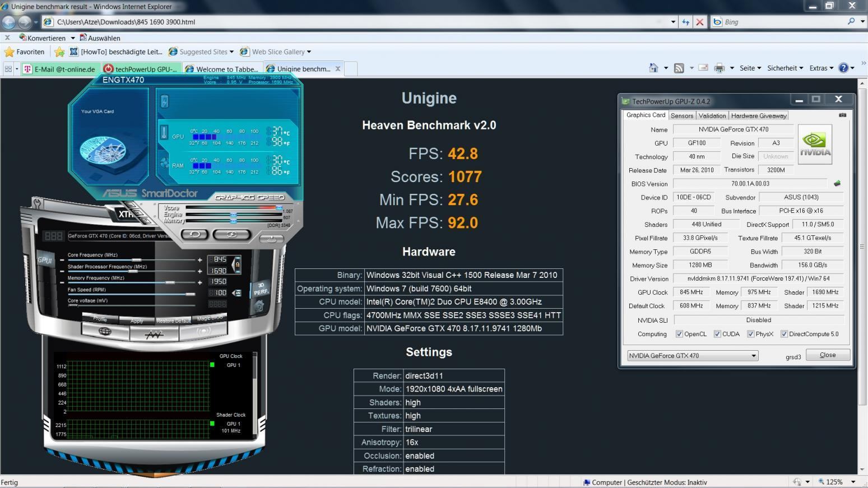
Task: Open the address bar history dropdown
Action: tap(673, 22)
